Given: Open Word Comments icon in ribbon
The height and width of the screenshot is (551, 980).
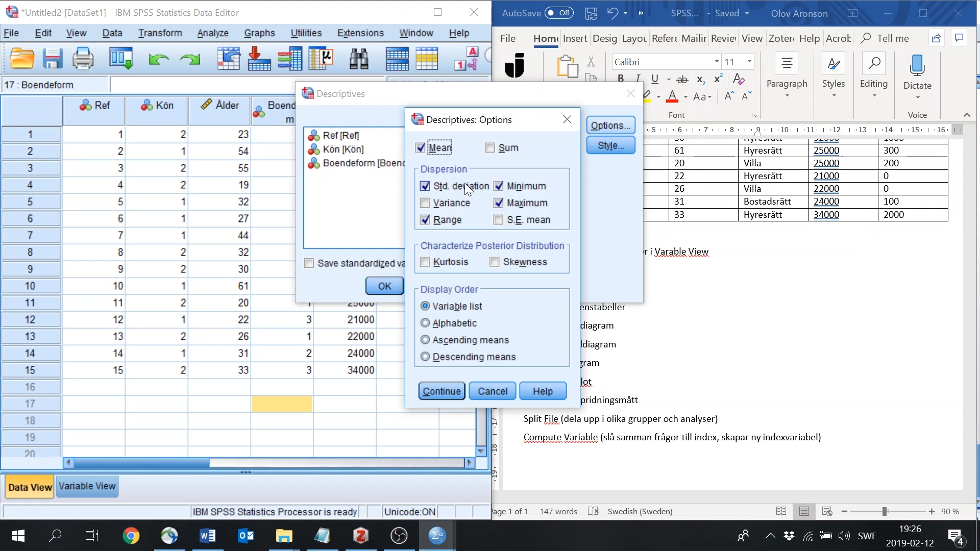Looking at the screenshot, I should point(959,38).
